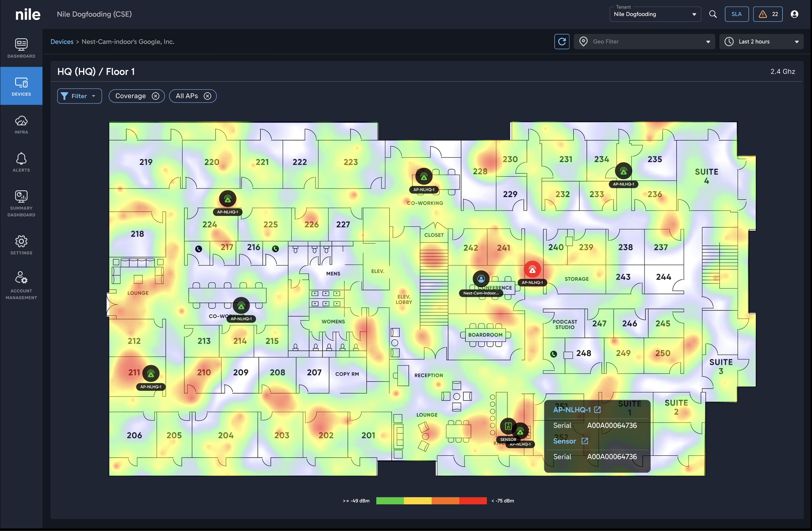Remove the Coverage filter chip
Screen dimensions: 812x531
point(156,96)
